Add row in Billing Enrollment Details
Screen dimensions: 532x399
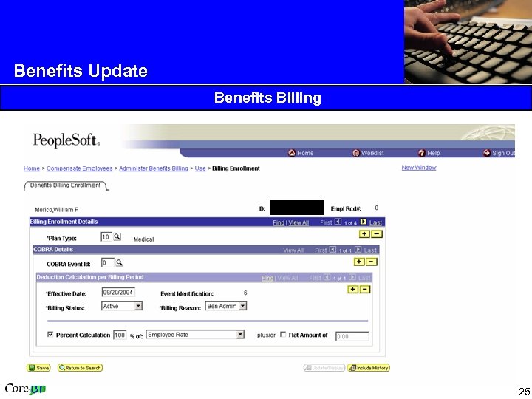pyautogui.click(x=364, y=233)
